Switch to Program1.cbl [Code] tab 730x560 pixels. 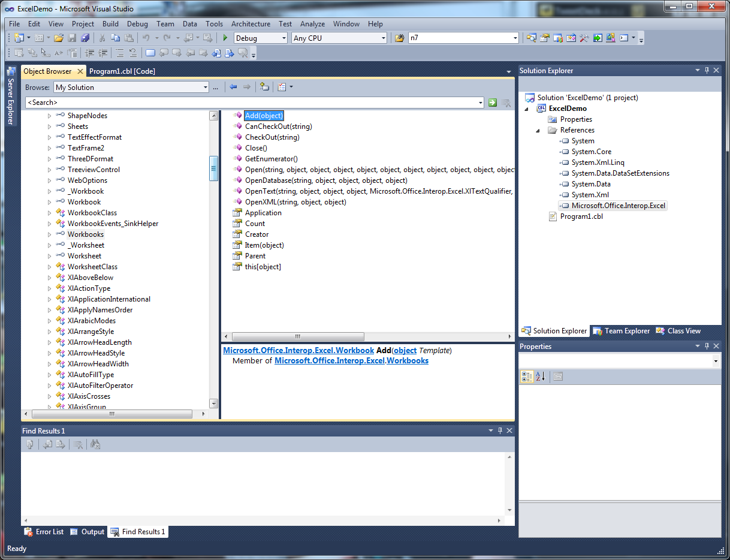pos(122,71)
